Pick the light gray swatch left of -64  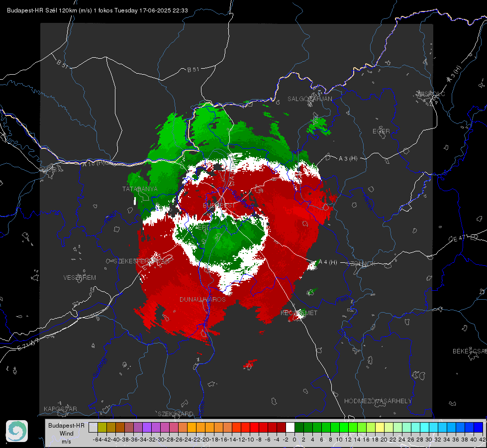point(93,427)
